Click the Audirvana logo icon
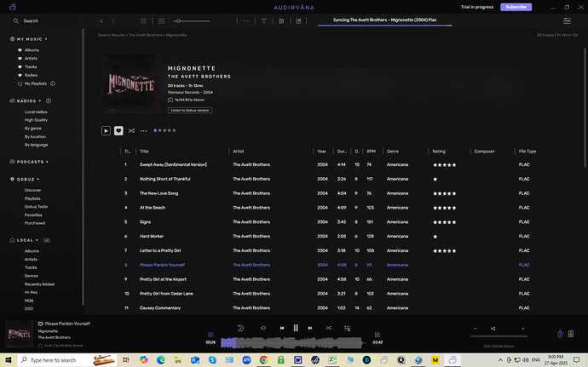This screenshot has height=367, width=588. [x=13, y=7]
